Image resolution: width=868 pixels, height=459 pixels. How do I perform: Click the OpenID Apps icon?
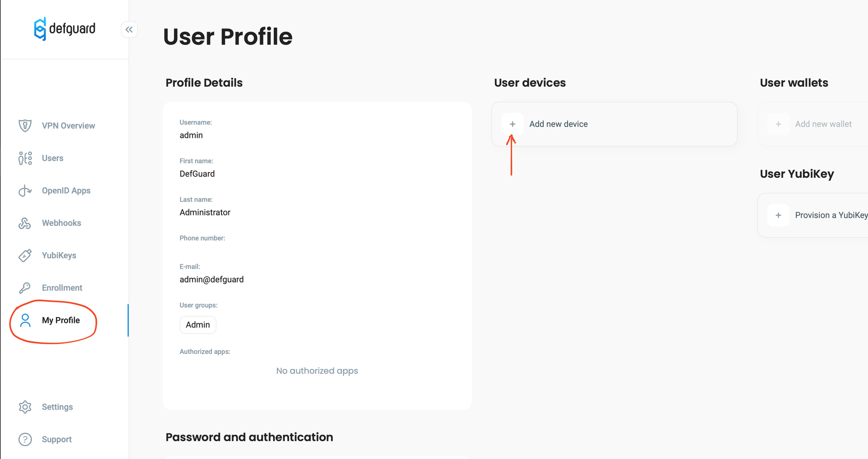tap(25, 191)
